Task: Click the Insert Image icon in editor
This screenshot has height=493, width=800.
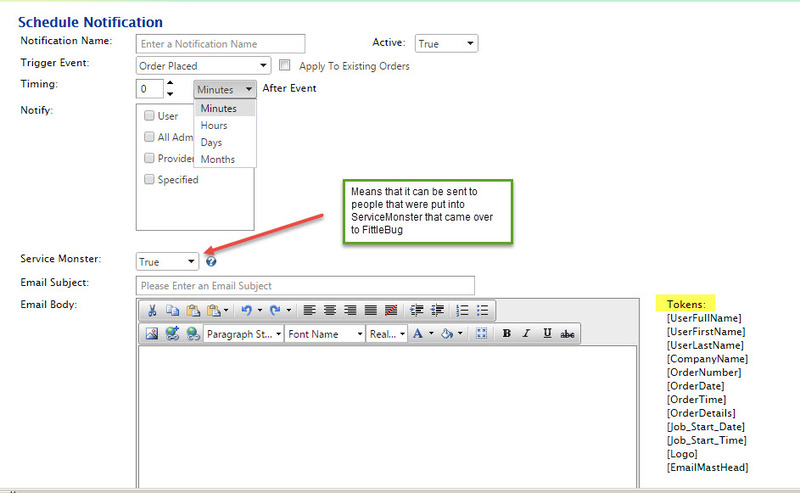Action: coord(152,334)
